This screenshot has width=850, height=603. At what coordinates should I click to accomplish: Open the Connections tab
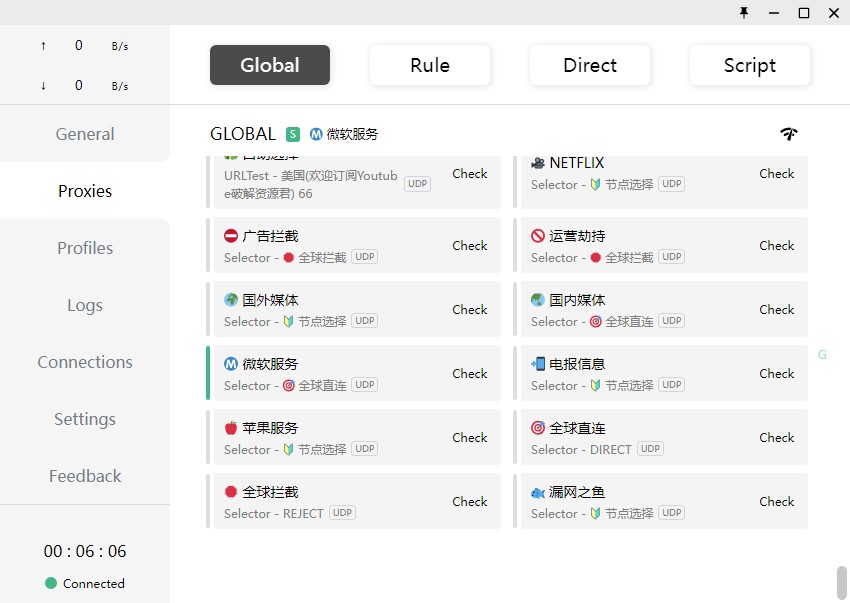[85, 362]
